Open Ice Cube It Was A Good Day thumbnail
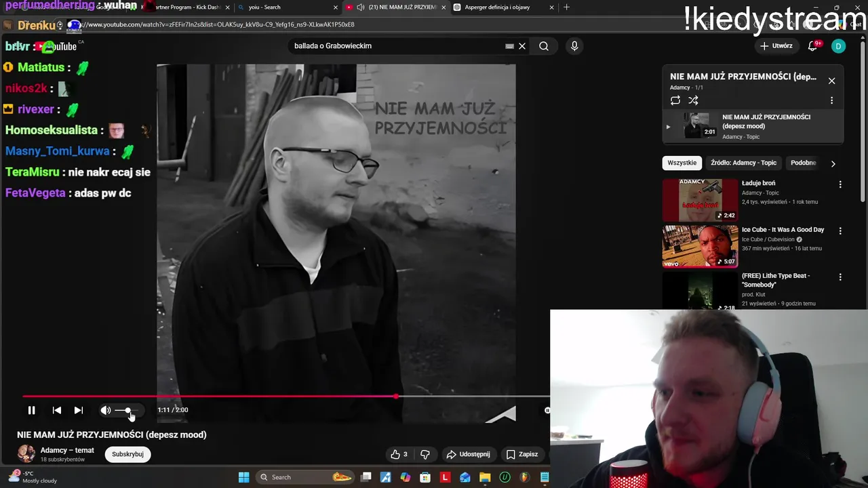Screen dimensions: 868x488 click(x=700, y=246)
